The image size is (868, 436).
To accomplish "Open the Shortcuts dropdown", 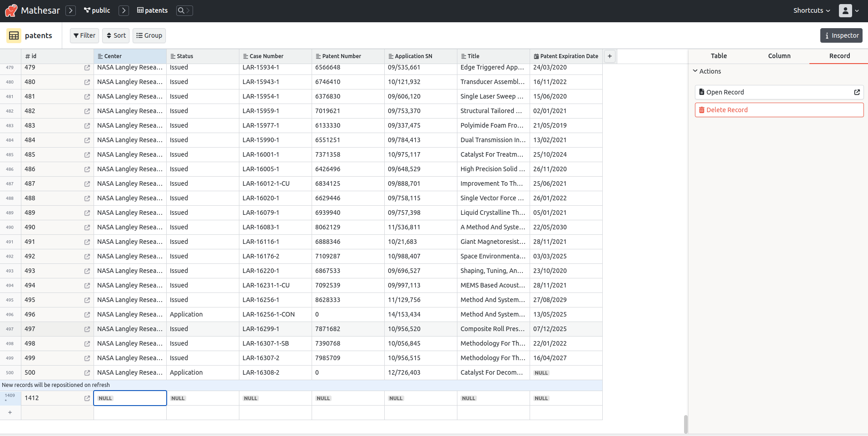I will pos(811,10).
